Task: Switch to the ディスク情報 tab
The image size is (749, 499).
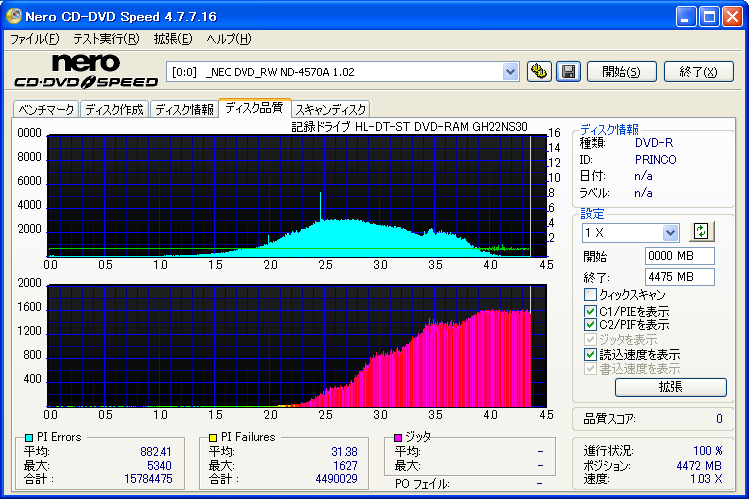Action: click(x=184, y=109)
